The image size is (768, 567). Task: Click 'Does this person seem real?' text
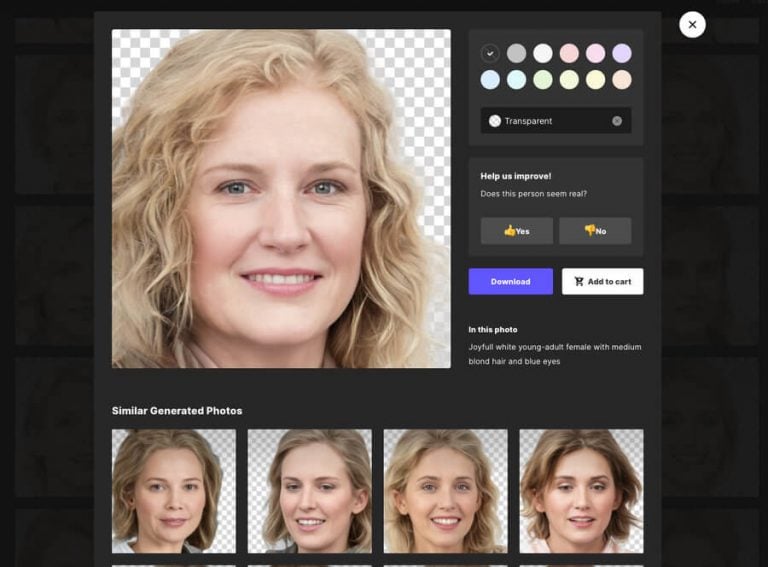point(533,194)
